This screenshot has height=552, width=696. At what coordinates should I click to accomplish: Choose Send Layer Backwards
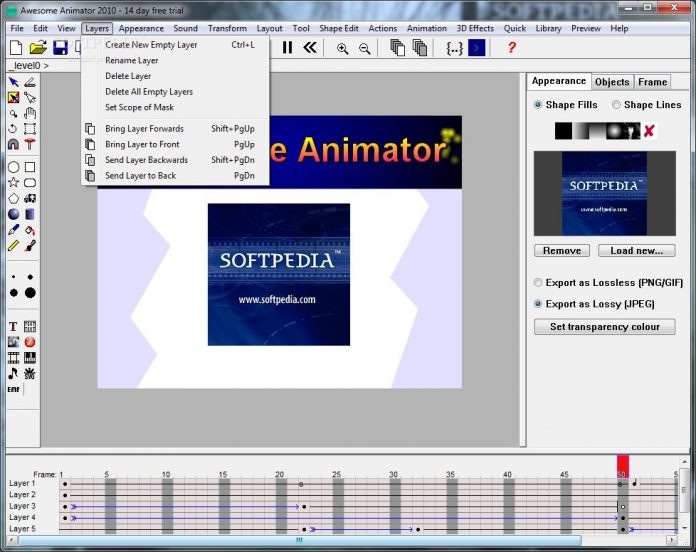pyautogui.click(x=175, y=160)
